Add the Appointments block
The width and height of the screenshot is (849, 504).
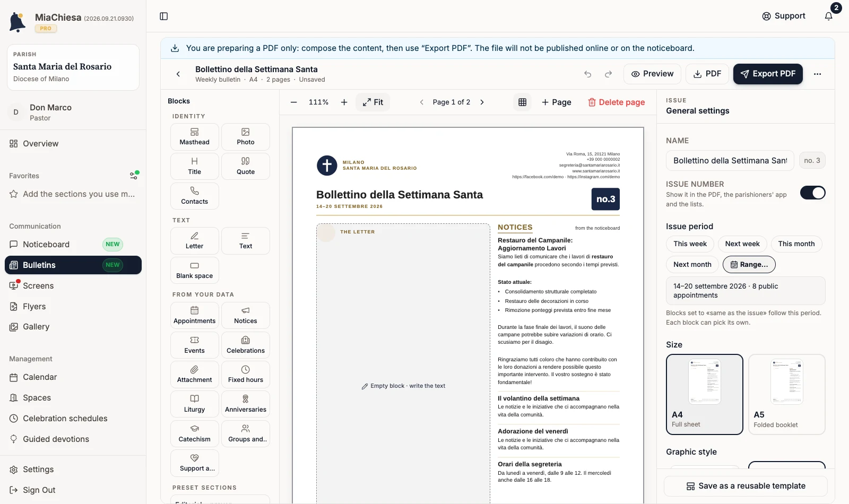[195, 316]
